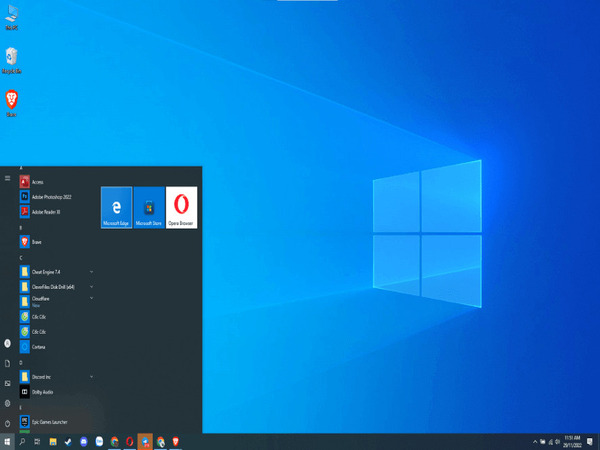Launch Epic Games Launcher from the list
This screenshot has height=450, width=600.
(x=50, y=422)
